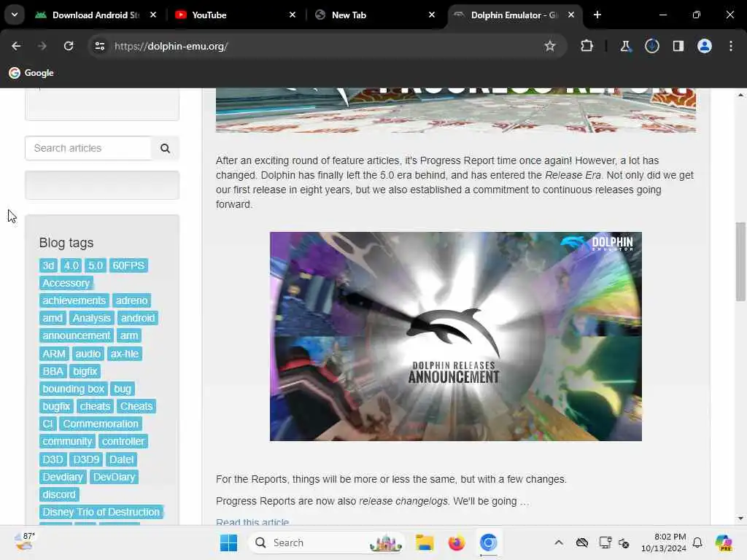Viewport: 747px width, 560px height.
Task: Open the android blog tag
Action: click(138, 318)
